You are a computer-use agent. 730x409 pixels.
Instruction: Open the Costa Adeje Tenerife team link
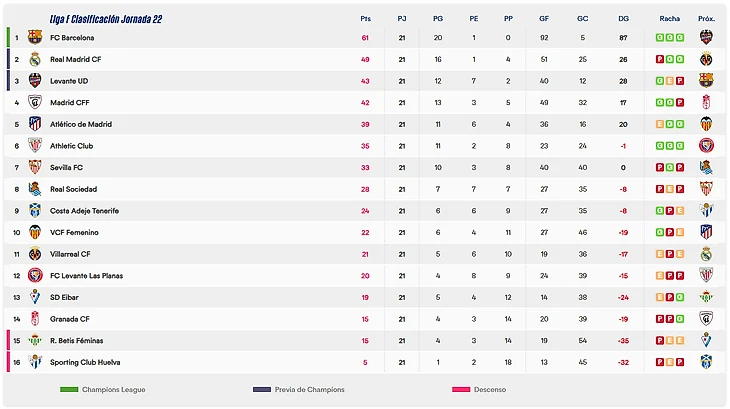[x=84, y=211]
